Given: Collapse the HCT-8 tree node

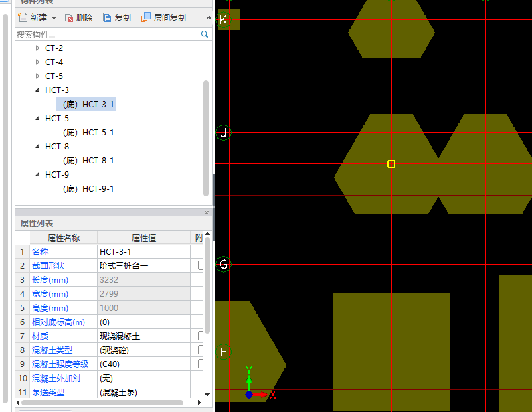Looking at the screenshot, I should coord(37,147).
